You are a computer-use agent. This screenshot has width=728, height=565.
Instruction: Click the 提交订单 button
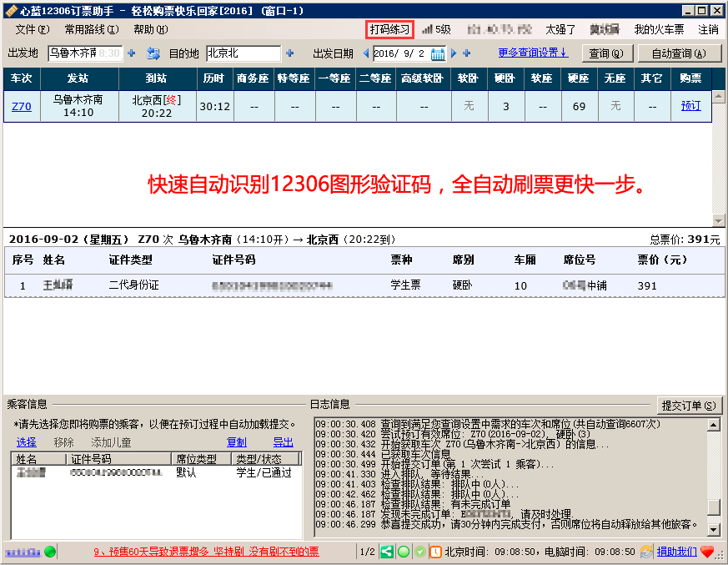tap(688, 406)
